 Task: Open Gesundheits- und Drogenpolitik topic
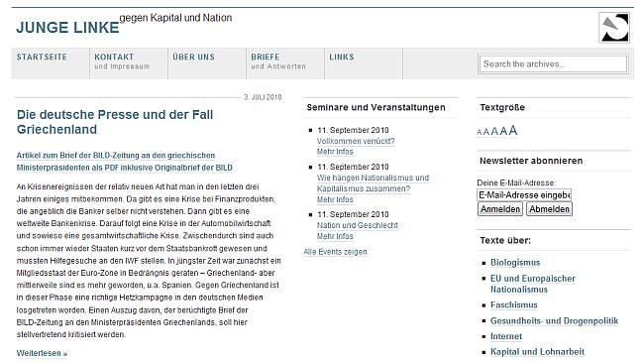[x=554, y=321]
